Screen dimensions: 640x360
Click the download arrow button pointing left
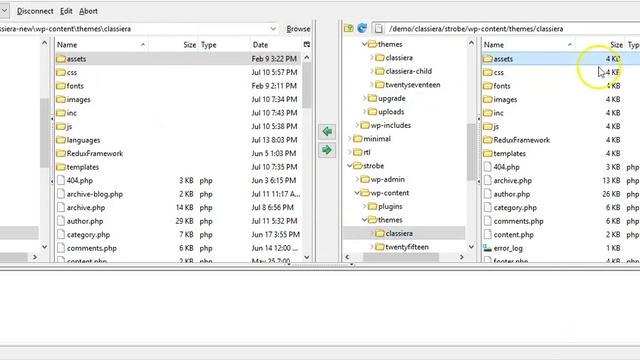point(327,131)
